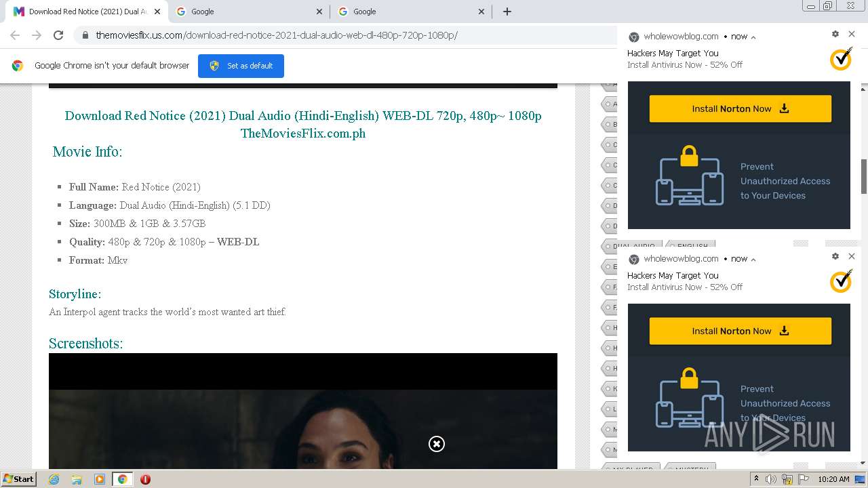Image resolution: width=868 pixels, height=488 pixels.
Task: Click the 'Quality: 480p & 720p' line
Action: click(x=164, y=242)
